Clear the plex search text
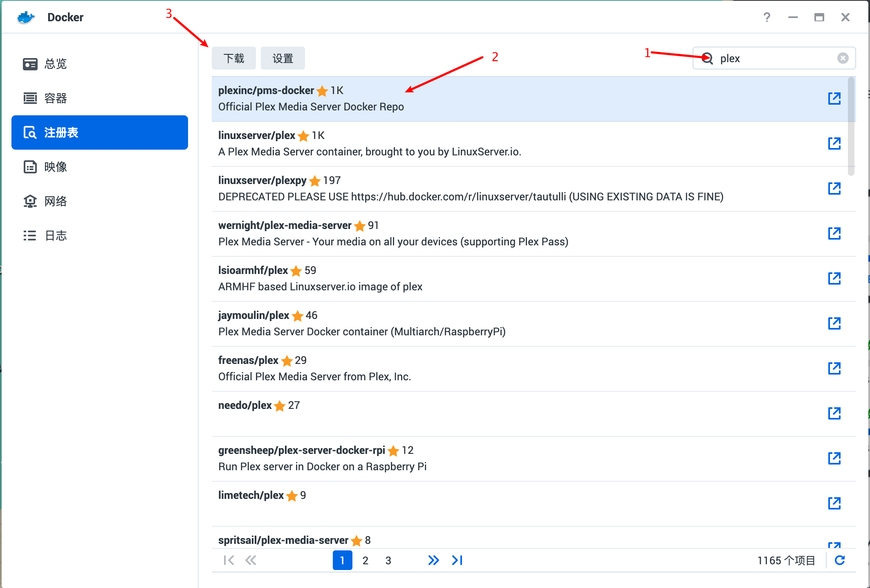The image size is (870, 588). (843, 58)
